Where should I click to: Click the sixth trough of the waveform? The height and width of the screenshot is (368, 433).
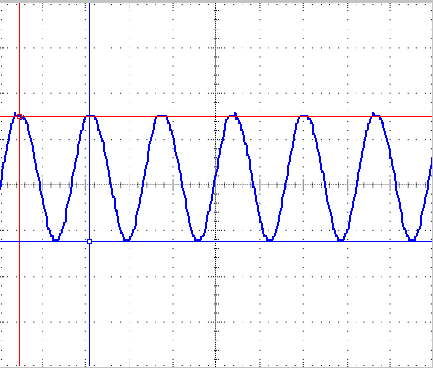click(x=412, y=239)
